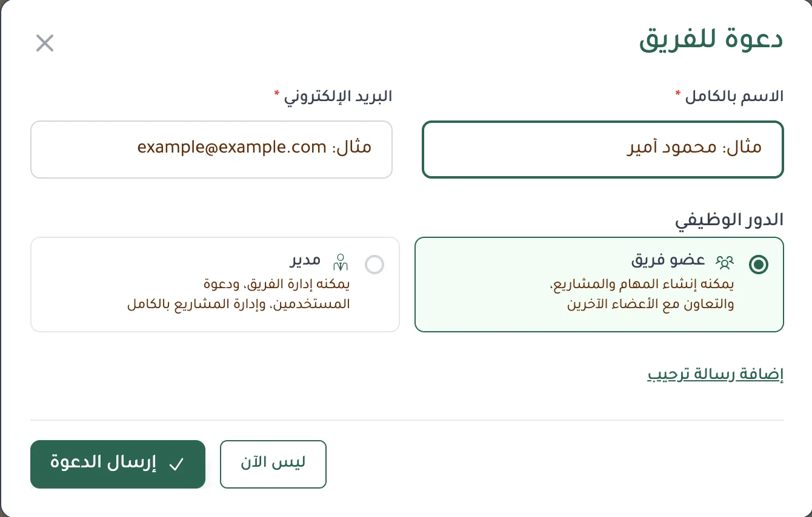The image size is (812, 517).
Task: Click the team member role description text
Action: pos(650,294)
